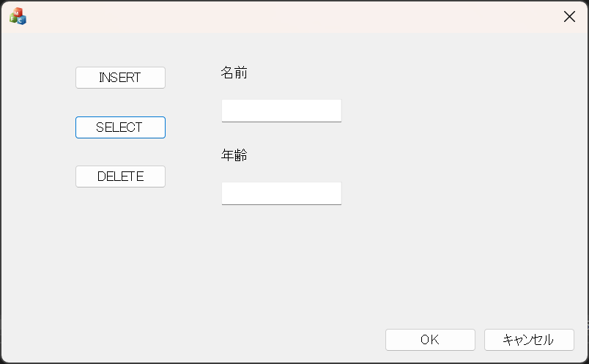
Task: Remove a record with the DELETE button
Action: click(x=120, y=177)
